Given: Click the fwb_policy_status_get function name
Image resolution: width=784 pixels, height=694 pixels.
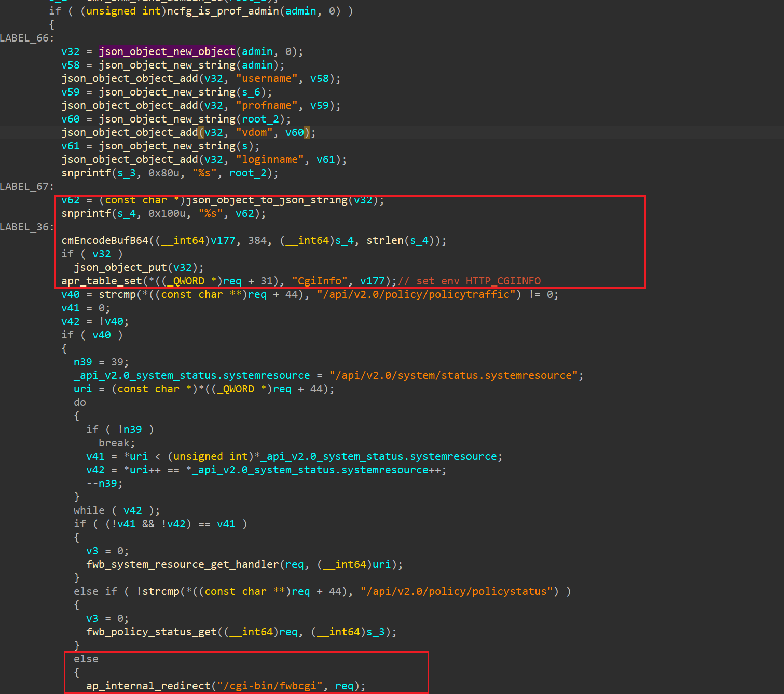Looking at the screenshot, I should point(152,632).
